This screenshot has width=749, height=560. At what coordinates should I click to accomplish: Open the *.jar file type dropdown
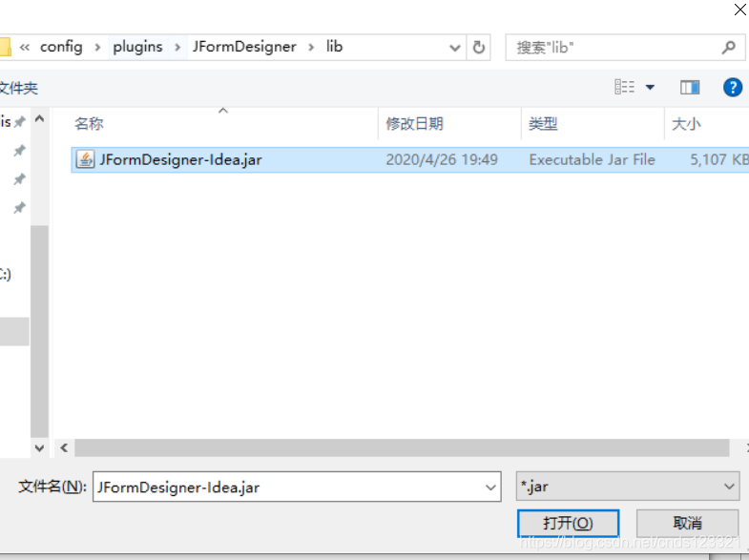tap(628, 487)
